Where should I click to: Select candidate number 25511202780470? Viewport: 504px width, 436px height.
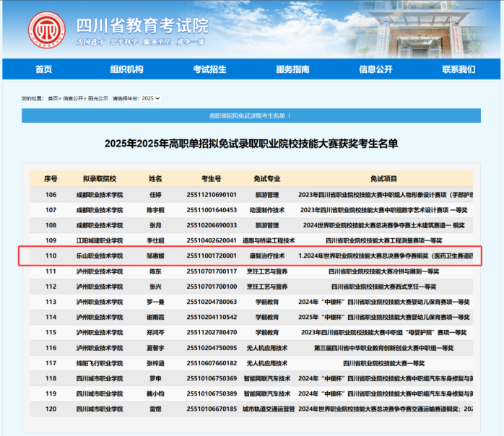click(x=212, y=333)
